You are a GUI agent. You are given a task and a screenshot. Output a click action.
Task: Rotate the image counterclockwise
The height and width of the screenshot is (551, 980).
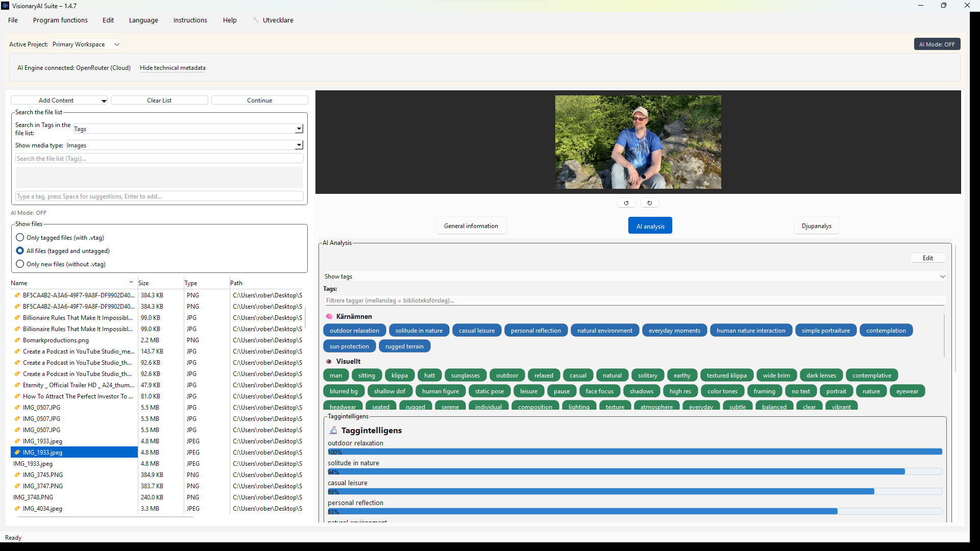click(626, 203)
